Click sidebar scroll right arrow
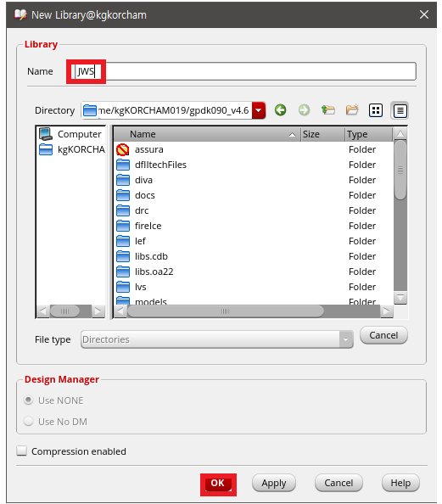 click(98, 311)
